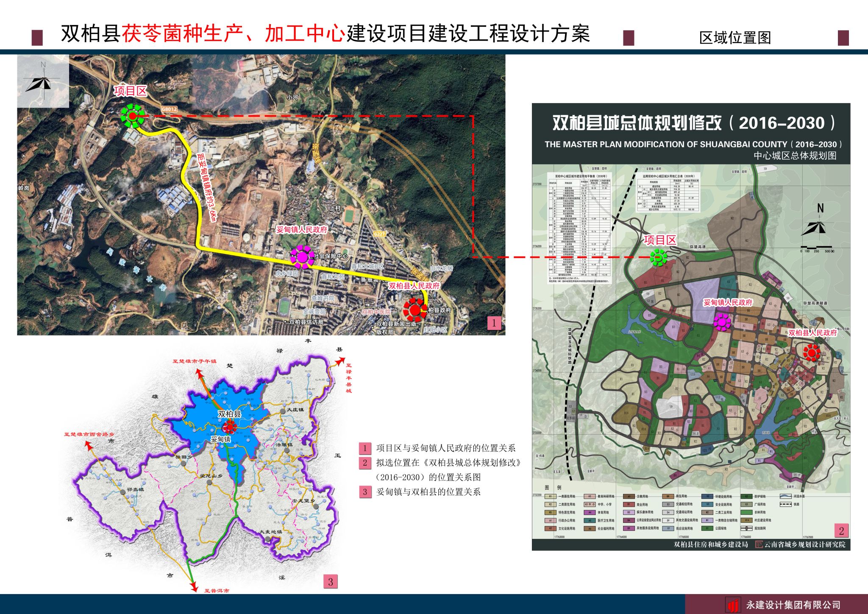The image size is (868, 614).
Task: Click the 永建设计集团有限公司 company logo
Action: [x=732, y=605]
